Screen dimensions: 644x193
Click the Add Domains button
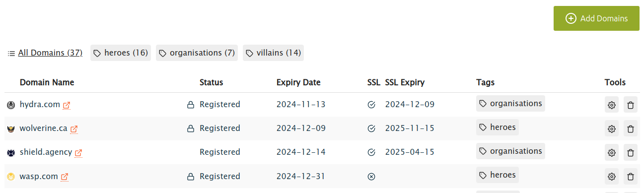(x=596, y=18)
